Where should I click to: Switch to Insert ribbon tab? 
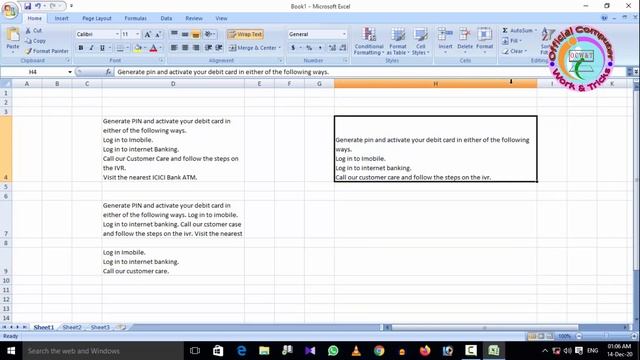pyautogui.click(x=62, y=18)
